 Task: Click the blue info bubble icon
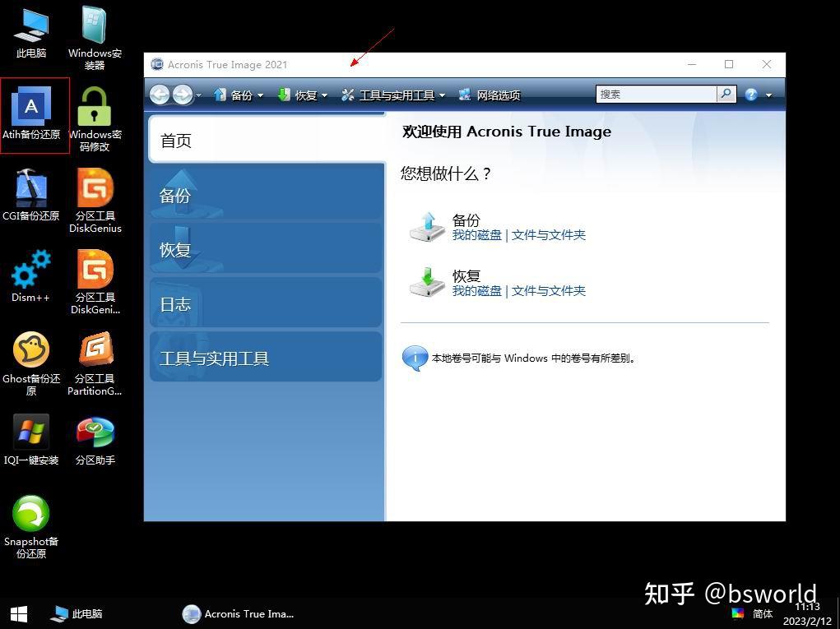[x=415, y=358]
